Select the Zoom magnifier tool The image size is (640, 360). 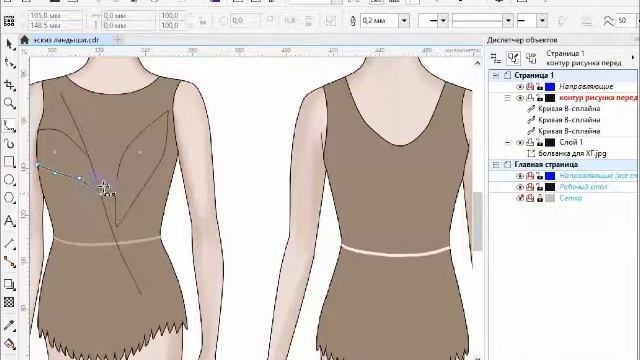[x=9, y=103]
